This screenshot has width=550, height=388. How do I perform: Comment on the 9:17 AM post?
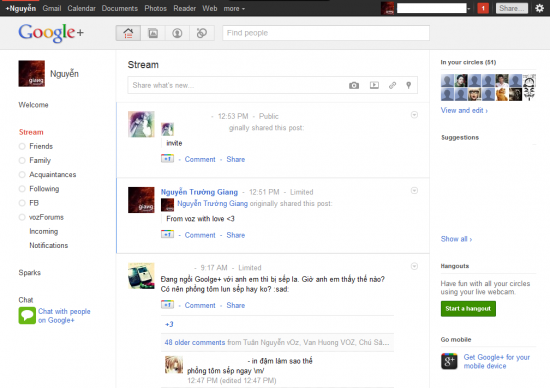tap(200, 305)
